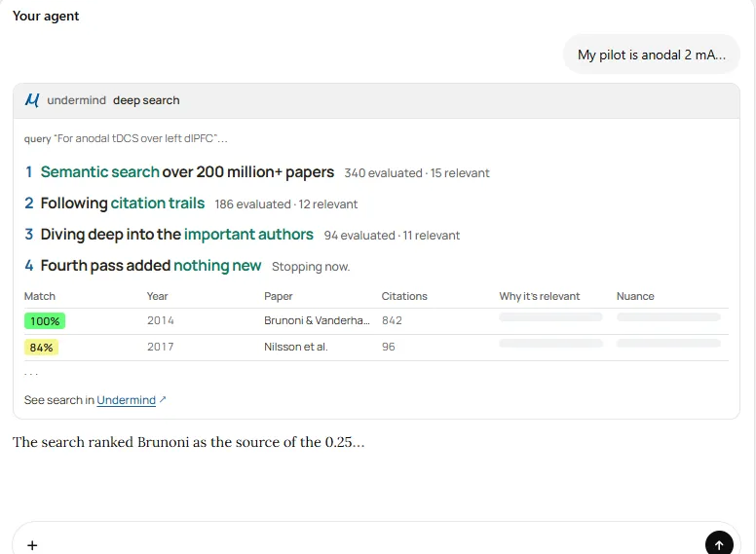Click the plus attachment icon
The image size is (756, 554).
[x=32, y=545]
